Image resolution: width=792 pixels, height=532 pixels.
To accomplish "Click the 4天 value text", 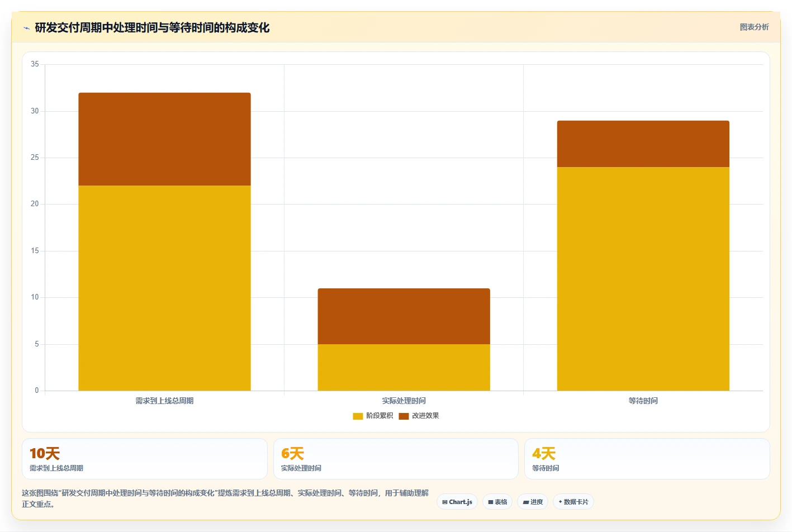I will pyautogui.click(x=544, y=453).
